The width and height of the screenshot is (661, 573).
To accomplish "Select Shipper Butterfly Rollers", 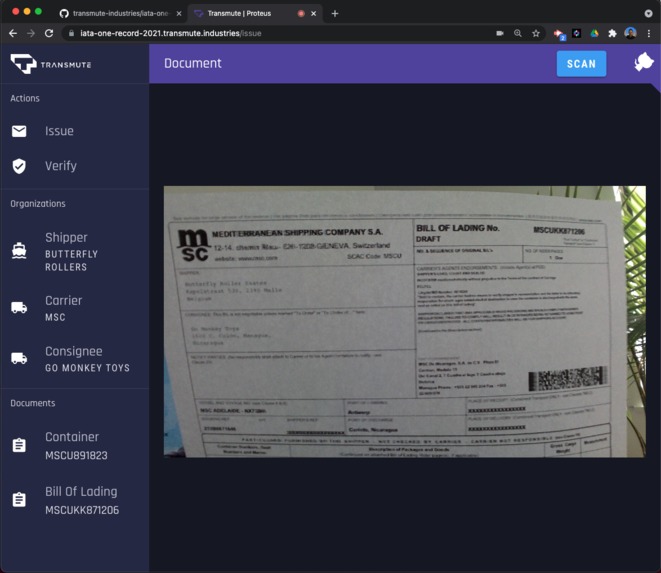I will coord(74,252).
